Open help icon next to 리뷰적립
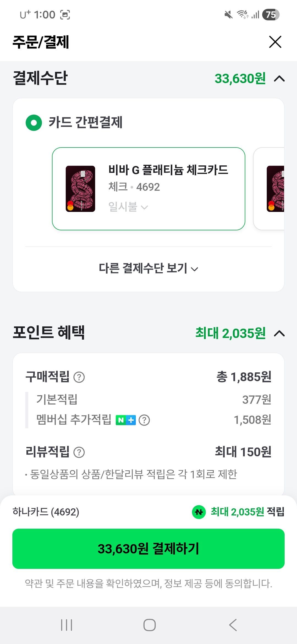This screenshot has width=297, height=644. tap(79, 452)
